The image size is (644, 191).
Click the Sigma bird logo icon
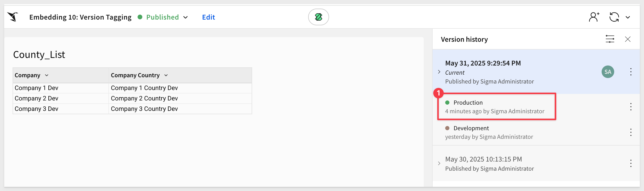click(13, 17)
